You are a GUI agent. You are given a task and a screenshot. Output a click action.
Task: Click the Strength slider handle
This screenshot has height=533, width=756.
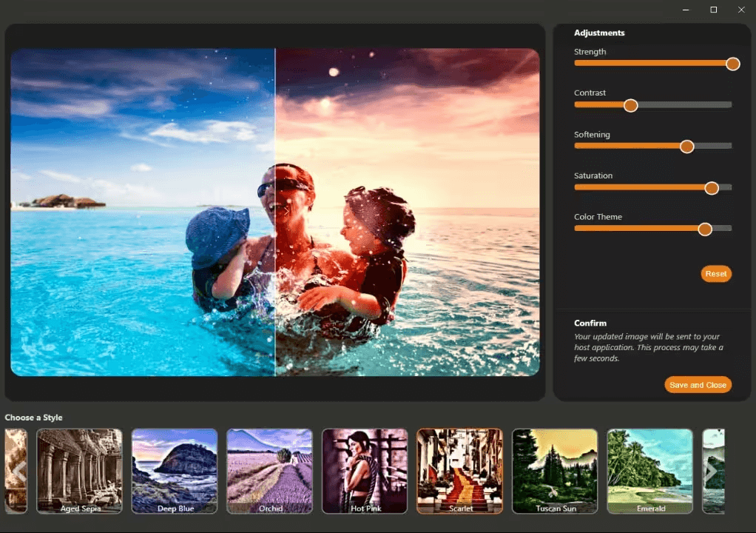coord(732,64)
